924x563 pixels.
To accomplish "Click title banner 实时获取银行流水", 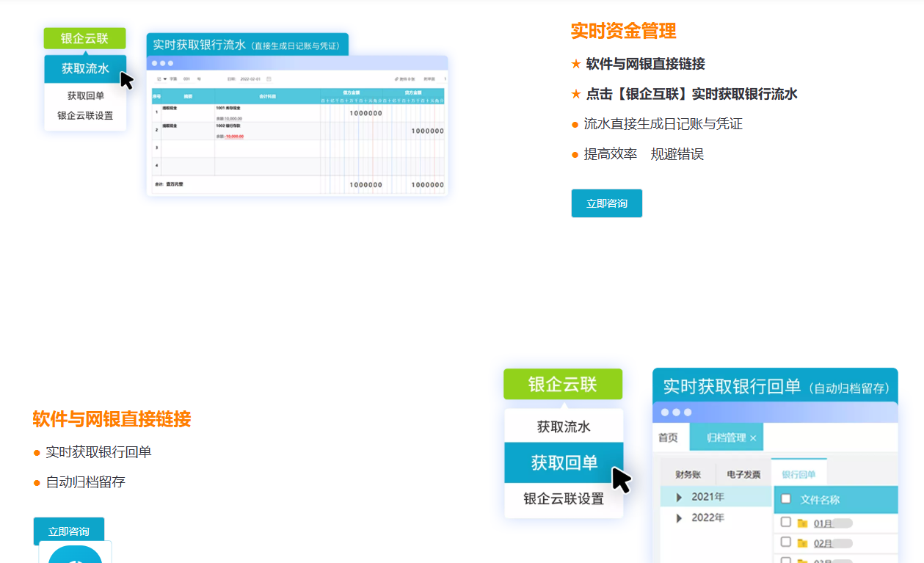I will pyautogui.click(x=247, y=44).
